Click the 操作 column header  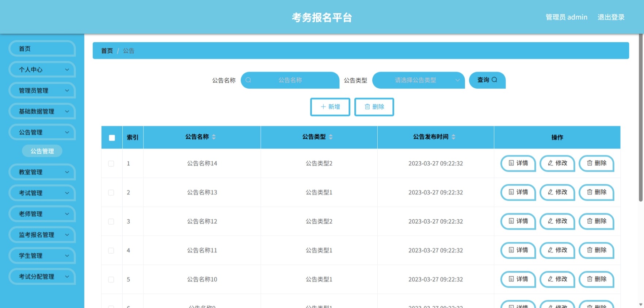(x=557, y=137)
